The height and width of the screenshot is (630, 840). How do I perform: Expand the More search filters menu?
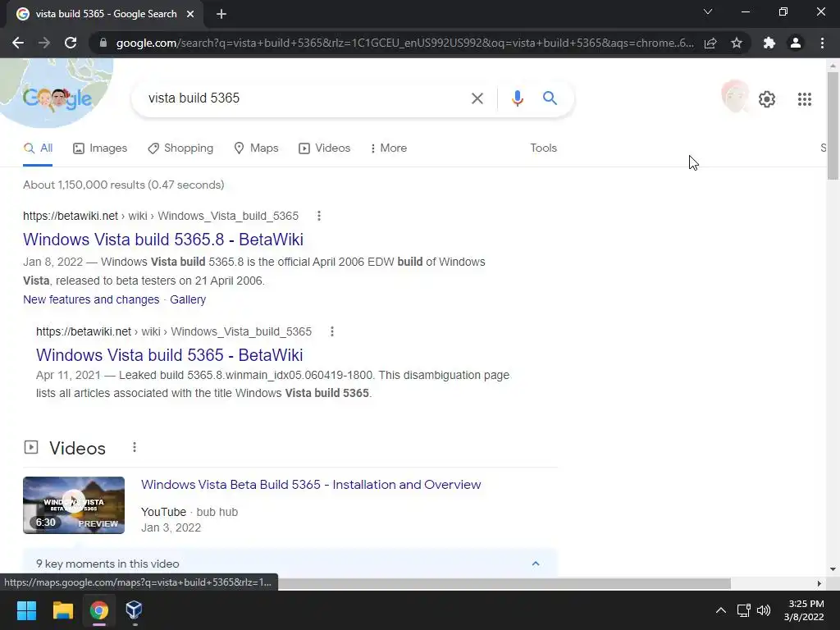388,148
